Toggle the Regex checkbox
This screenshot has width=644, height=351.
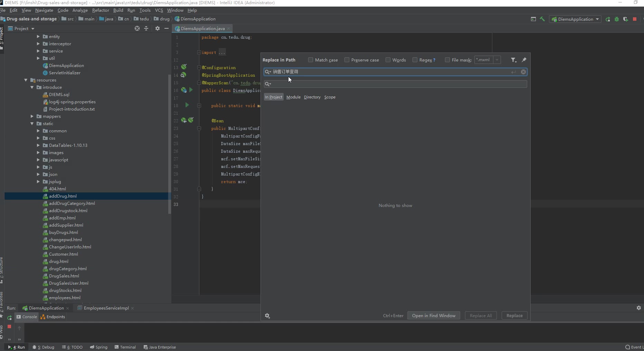(415, 60)
